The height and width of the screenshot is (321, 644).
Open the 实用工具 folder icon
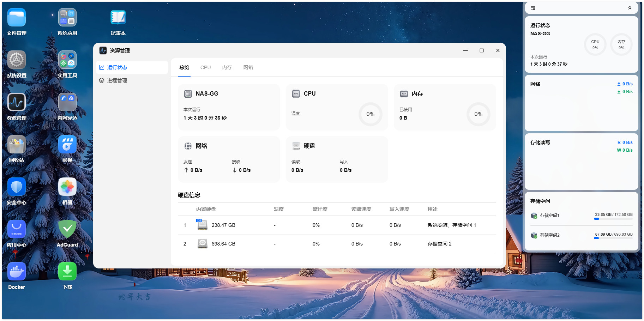point(67,60)
